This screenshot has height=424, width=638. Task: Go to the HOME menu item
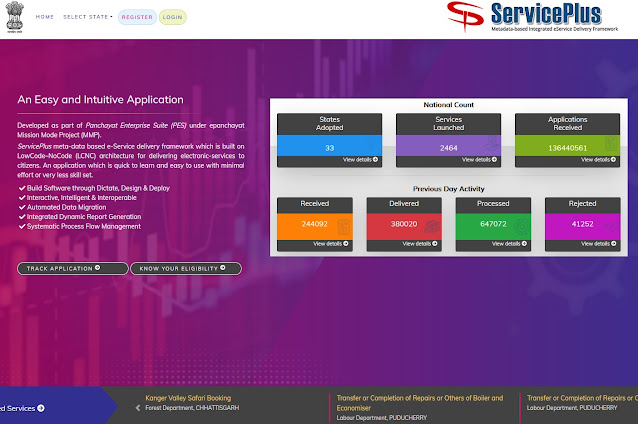click(x=45, y=17)
